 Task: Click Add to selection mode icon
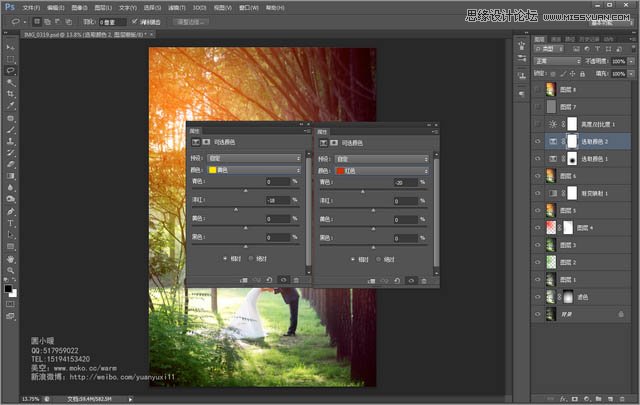pyautogui.click(x=47, y=22)
